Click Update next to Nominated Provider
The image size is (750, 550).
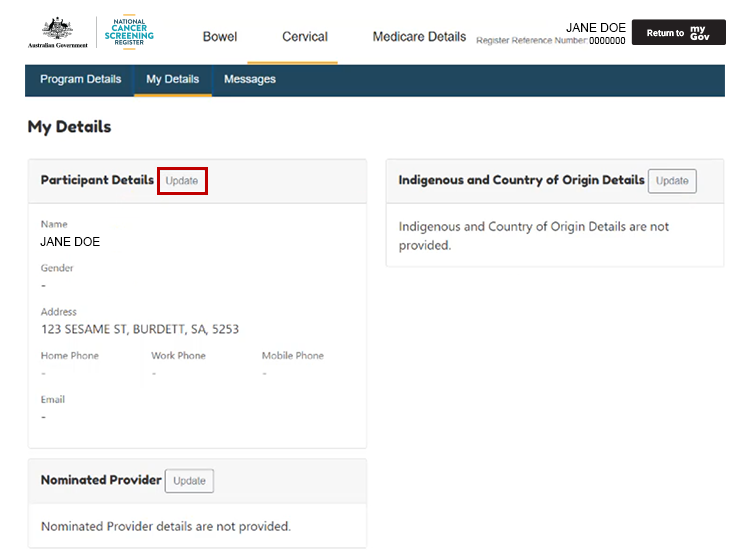[189, 481]
